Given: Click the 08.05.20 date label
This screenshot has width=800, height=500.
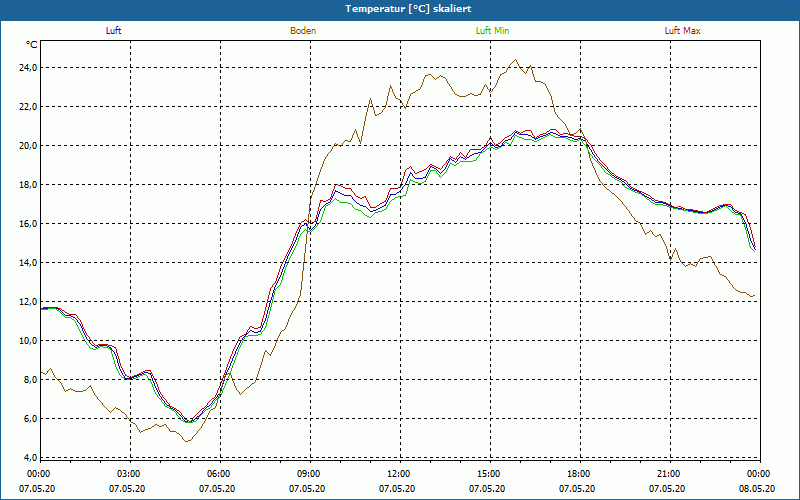Looking at the screenshot, I should (757, 489).
